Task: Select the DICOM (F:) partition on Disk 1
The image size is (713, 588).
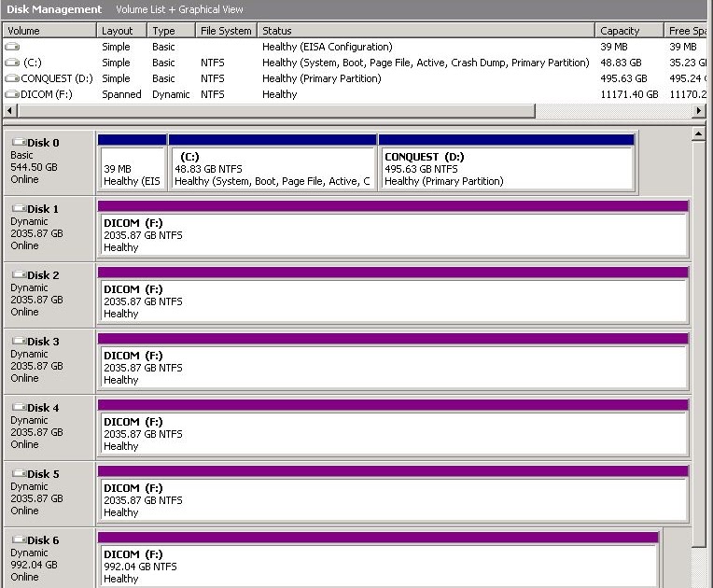Action: coord(393,230)
